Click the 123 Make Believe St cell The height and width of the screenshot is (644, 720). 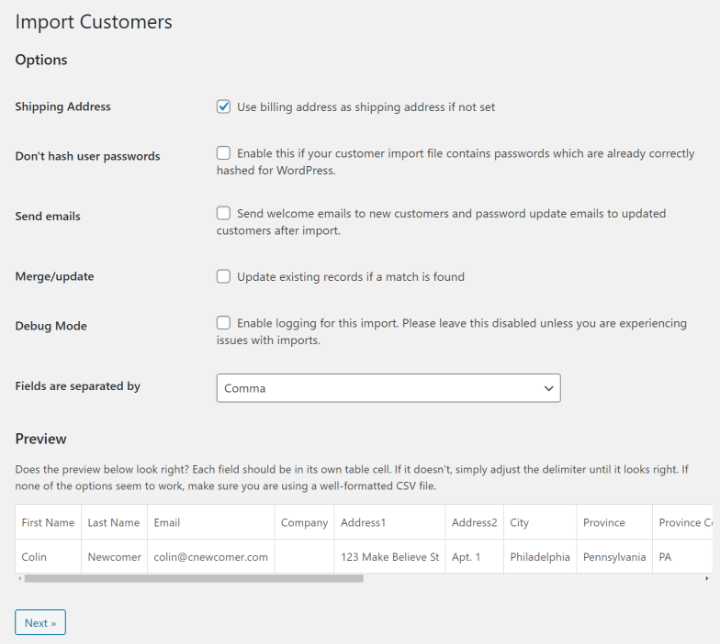tap(389, 557)
